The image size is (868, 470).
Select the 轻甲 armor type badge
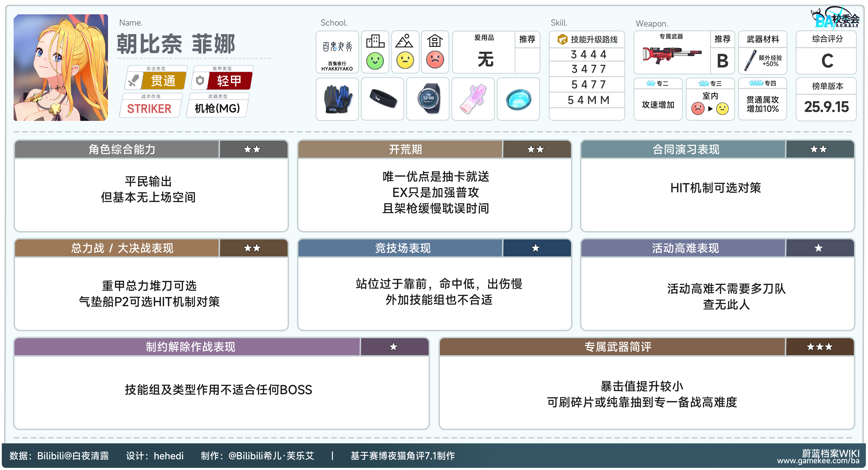pos(229,81)
